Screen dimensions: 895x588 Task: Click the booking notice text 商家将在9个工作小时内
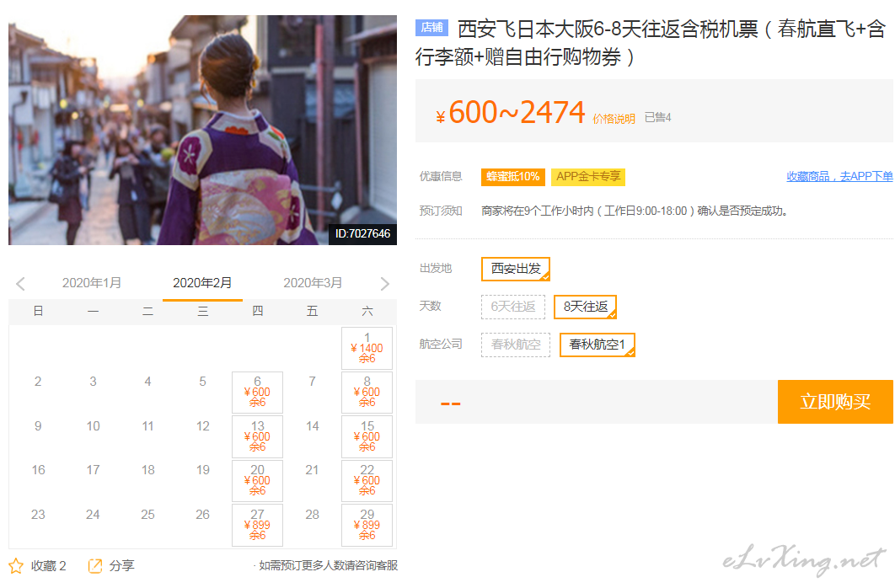pos(634,211)
